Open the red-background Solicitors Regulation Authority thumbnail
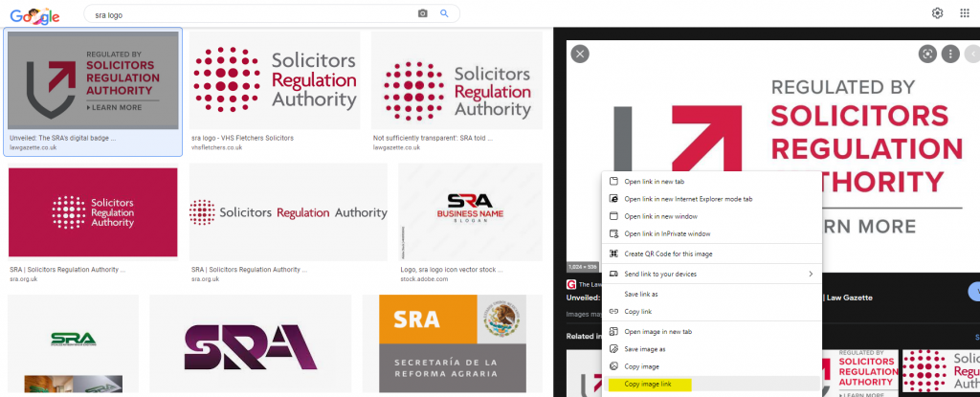The image size is (980, 397). (93, 212)
